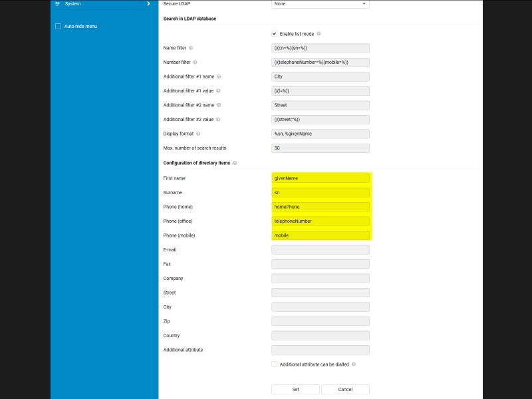Check Additional attribute can be dialled
The image size is (532, 399).
(275, 364)
